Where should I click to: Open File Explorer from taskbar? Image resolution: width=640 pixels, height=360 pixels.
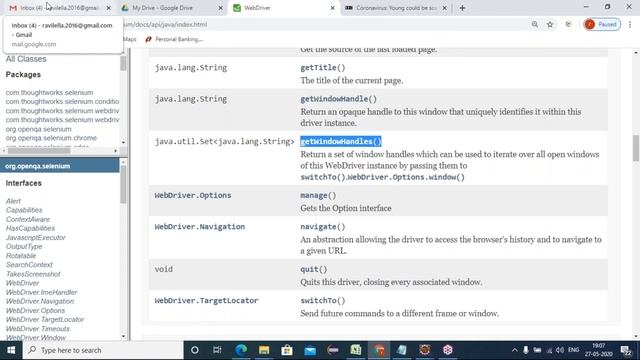(264, 350)
